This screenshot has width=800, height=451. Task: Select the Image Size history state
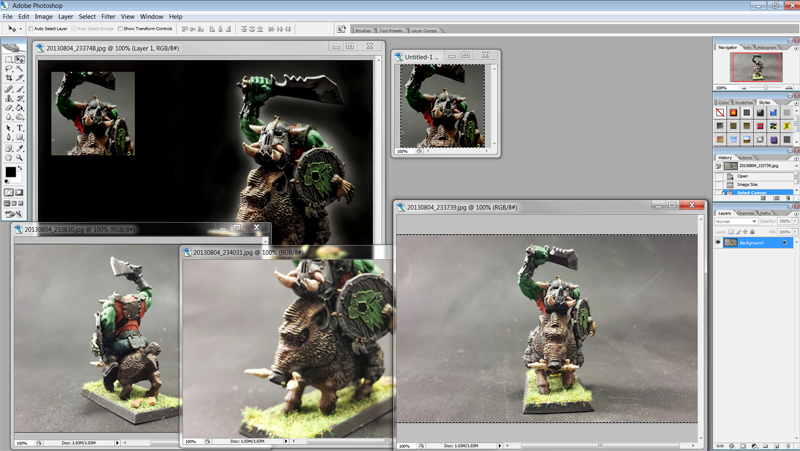pos(748,184)
